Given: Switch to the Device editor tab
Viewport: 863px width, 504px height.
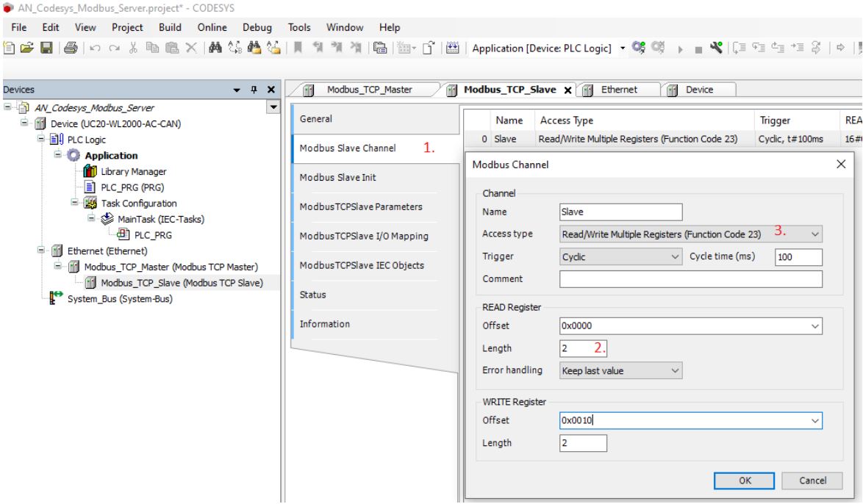Looking at the screenshot, I should click(699, 90).
